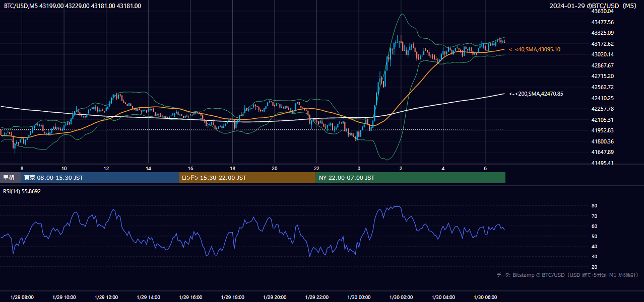This screenshot has height=302, width=644.
Task: Click hour label 16 under the price chart
Action: point(190,168)
